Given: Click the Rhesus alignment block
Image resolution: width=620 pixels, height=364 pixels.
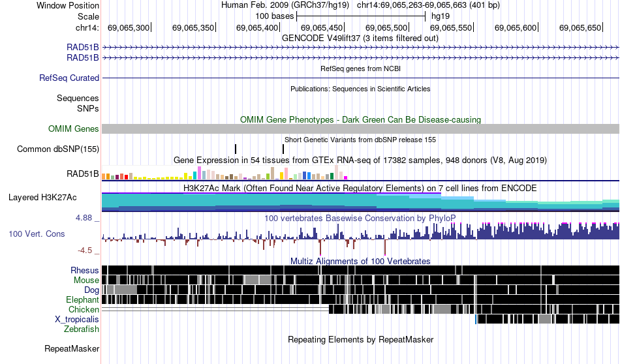Looking at the screenshot, I should [x=360, y=270].
